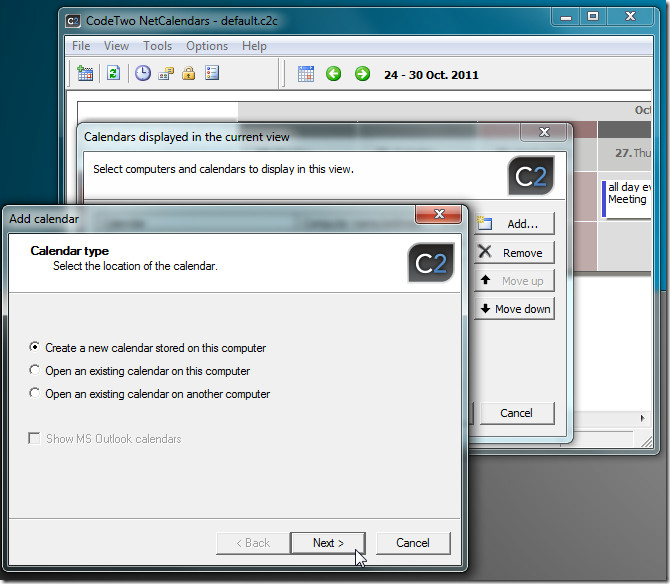Image resolution: width=670 pixels, height=584 pixels.
Task: Close the Add calendar dialog
Action: point(438,214)
